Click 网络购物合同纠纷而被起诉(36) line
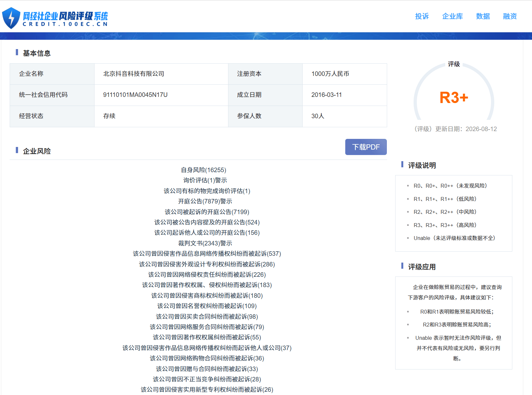Viewport: 532px width, 395px height. (x=207, y=358)
